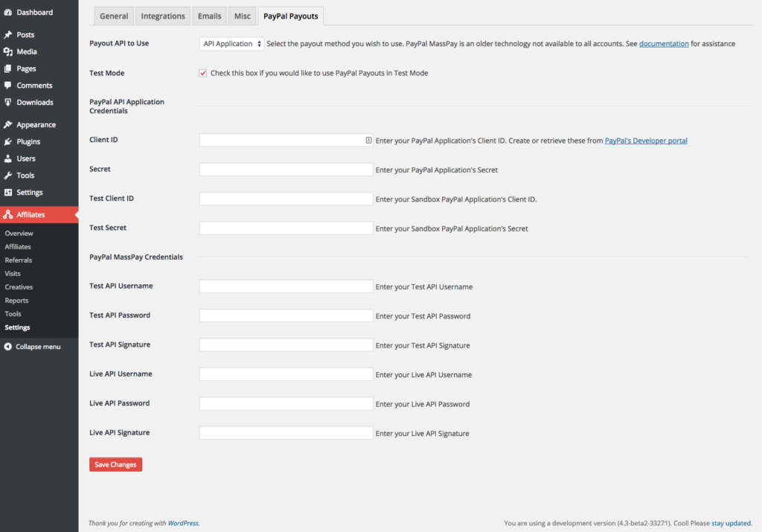The height and width of the screenshot is (532, 762).
Task: Click Collapse menu text
Action: (38, 347)
